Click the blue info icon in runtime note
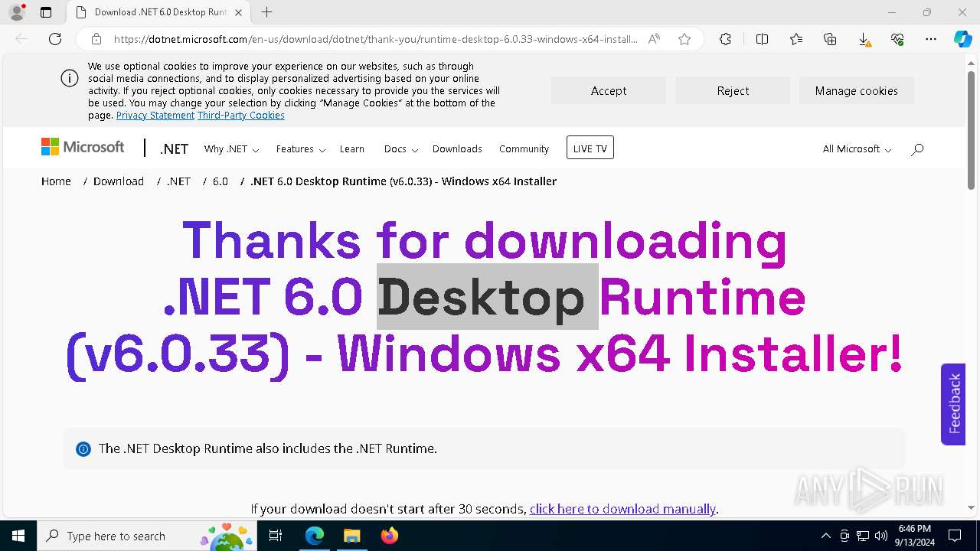The height and width of the screenshot is (551, 980). (83, 449)
